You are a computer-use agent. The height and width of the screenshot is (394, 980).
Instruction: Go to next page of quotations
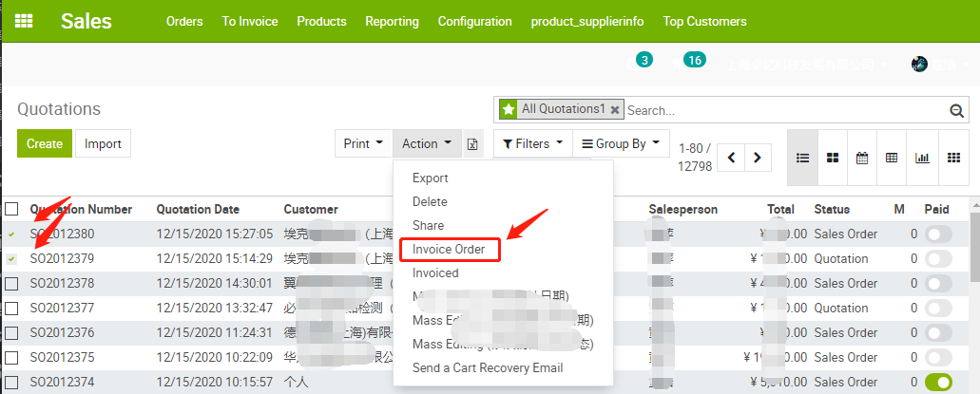point(758,158)
